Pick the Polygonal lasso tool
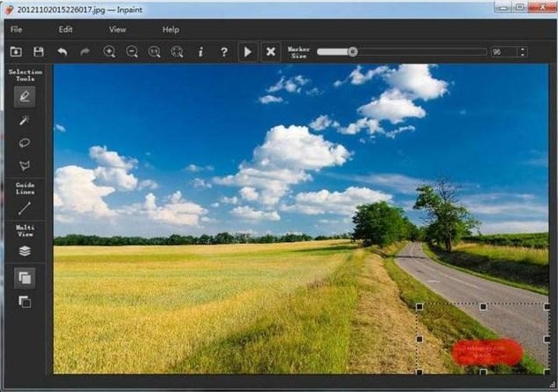The image size is (558, 392). [25, 165]
